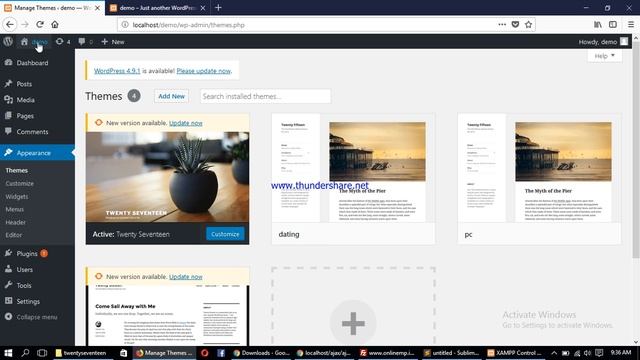The width and height of the screenshot is (640, 360).
Task: Open the Howdy, demo account menu
Action: (x=603, y=42)
